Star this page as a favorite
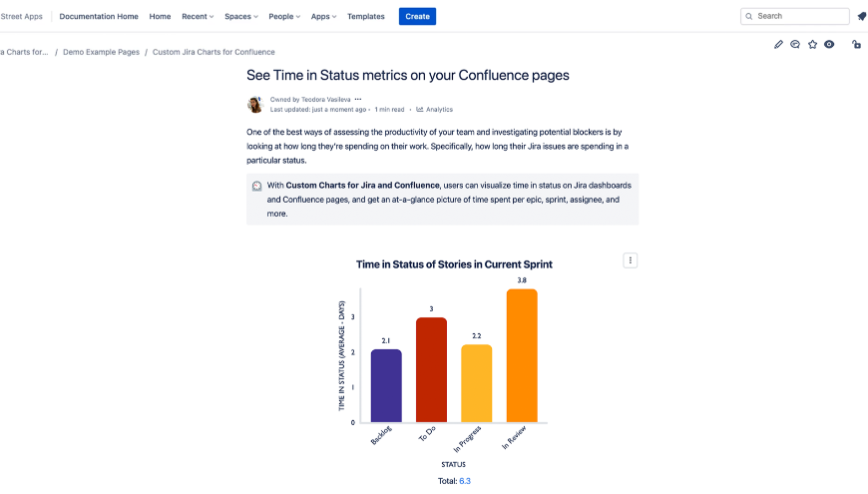The width and height of the screenshot is (868, 494). coord(812,45)
